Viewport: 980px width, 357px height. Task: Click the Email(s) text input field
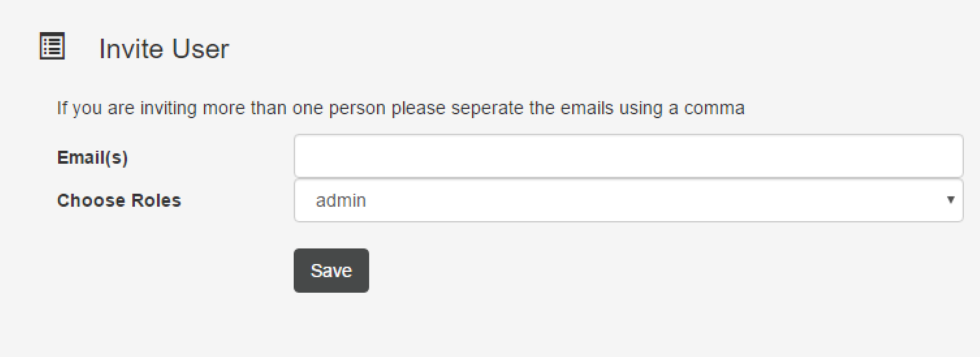(629, 156)
